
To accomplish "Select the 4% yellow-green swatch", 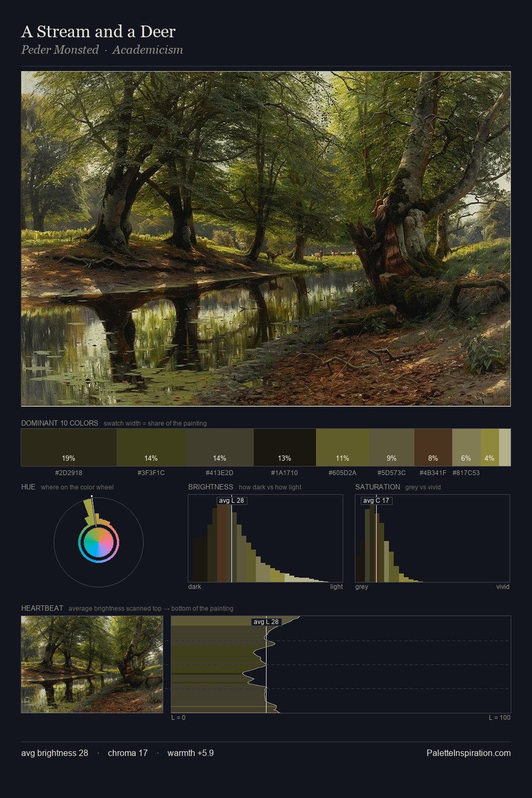I will click(490, 447).
